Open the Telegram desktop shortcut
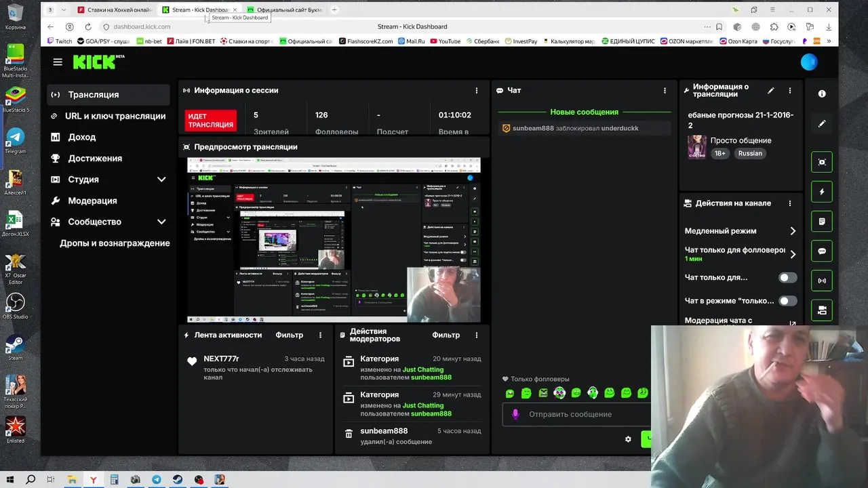Screen dimensions: 868x488 click(15, 141)
